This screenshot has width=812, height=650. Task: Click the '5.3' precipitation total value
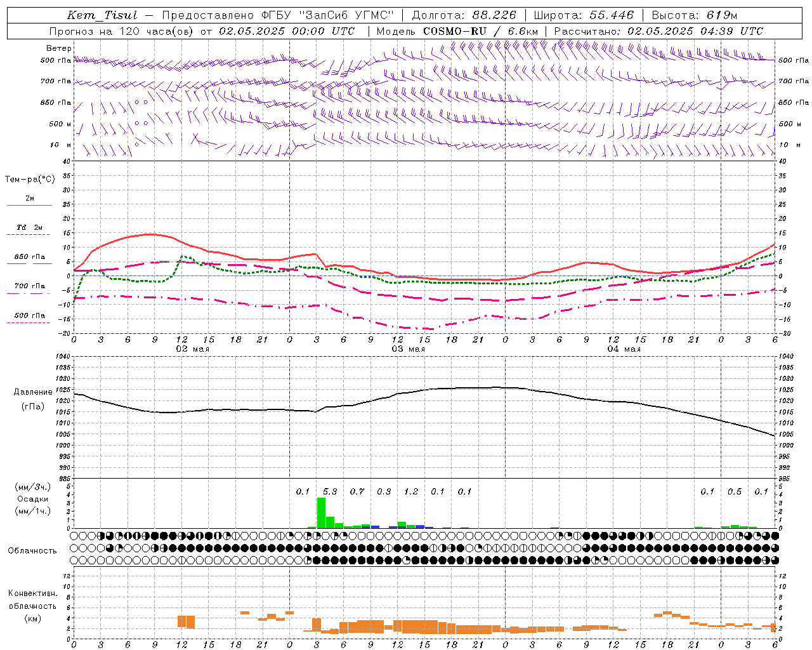[x=330, y=492]
